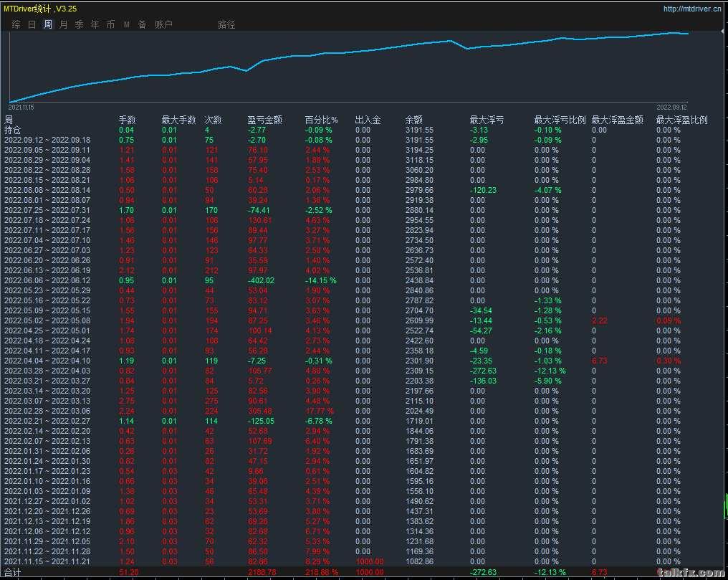Click the -5.90 % floating loss ratio
This screenshot has width=728, height=580.
pyautogui.click(x=548, y=381)
